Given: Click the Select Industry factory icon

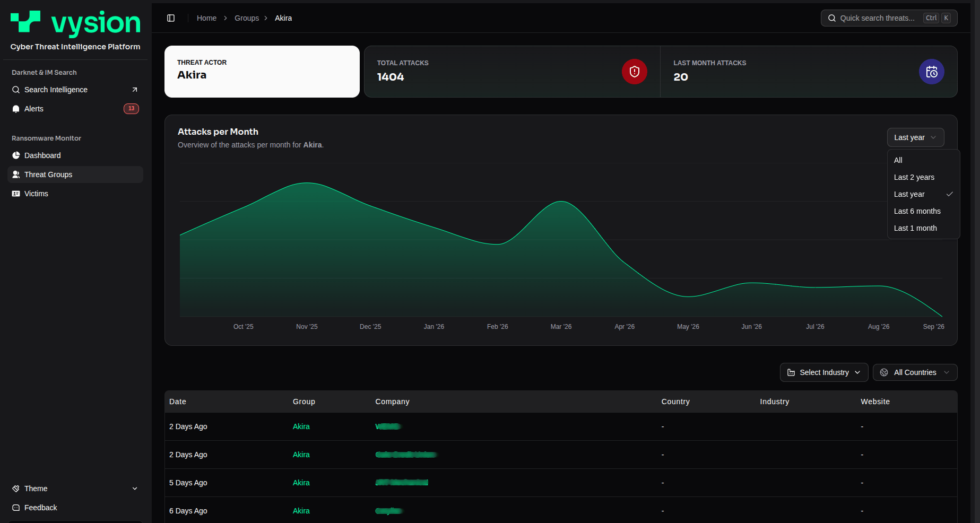Looking at the screenshot, I should tap(791, 372).
